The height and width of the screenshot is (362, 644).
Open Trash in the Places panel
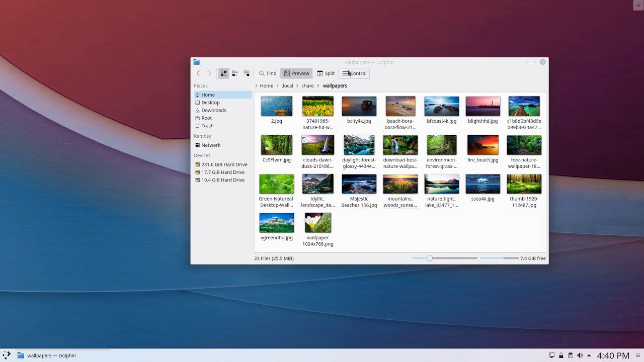tap(223, 126)
